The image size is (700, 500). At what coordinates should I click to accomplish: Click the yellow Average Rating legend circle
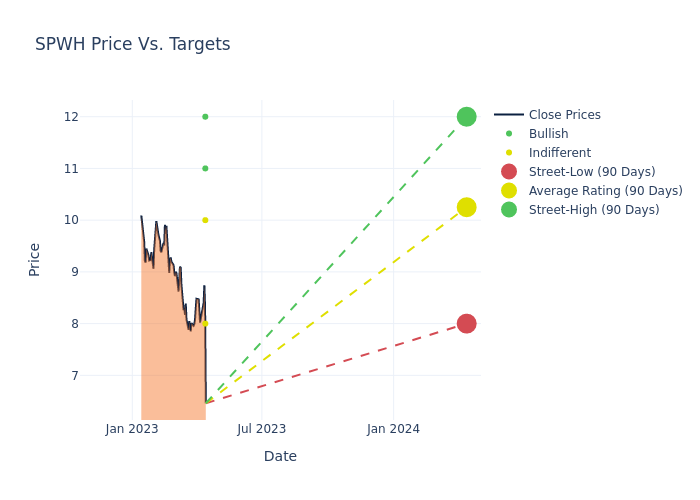[x=509, y=191]
